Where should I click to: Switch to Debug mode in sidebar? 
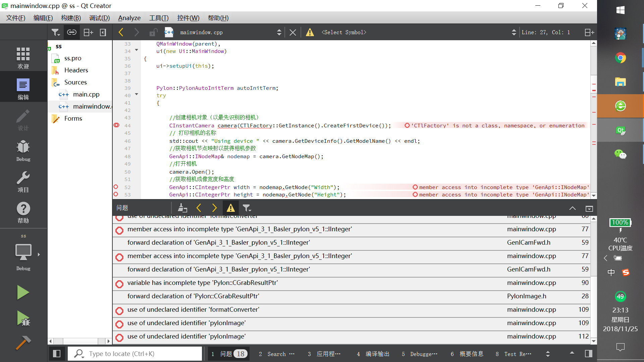[x=23, y=150]
